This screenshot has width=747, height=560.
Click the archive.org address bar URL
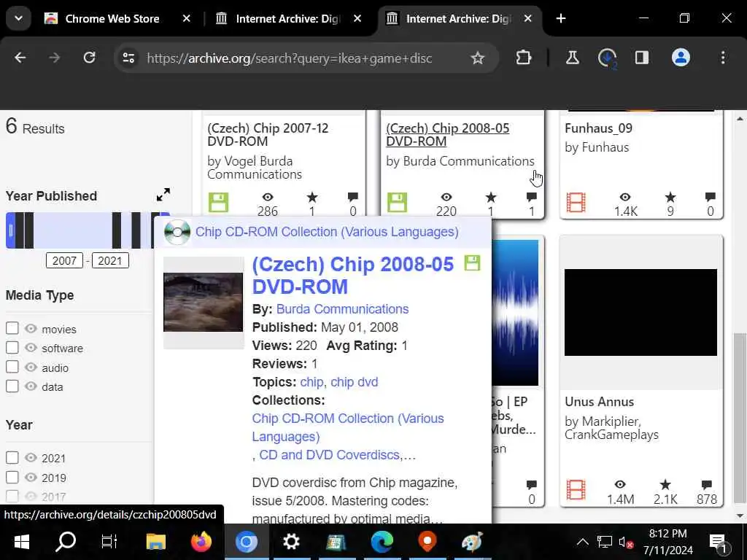[x=289, y=58]
